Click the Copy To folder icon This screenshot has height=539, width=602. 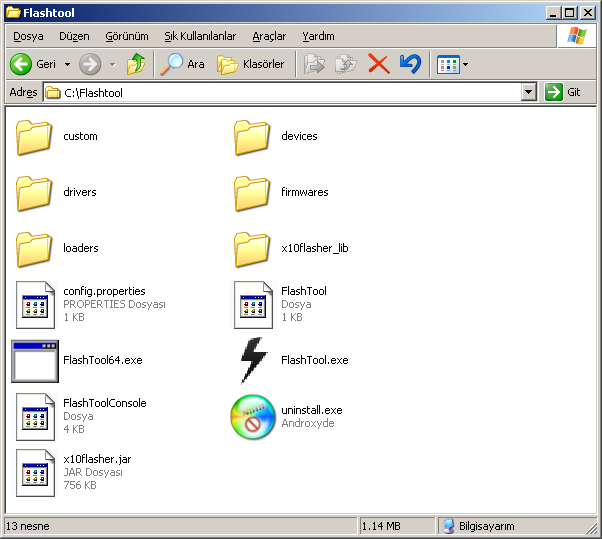(x=346, y=64)
